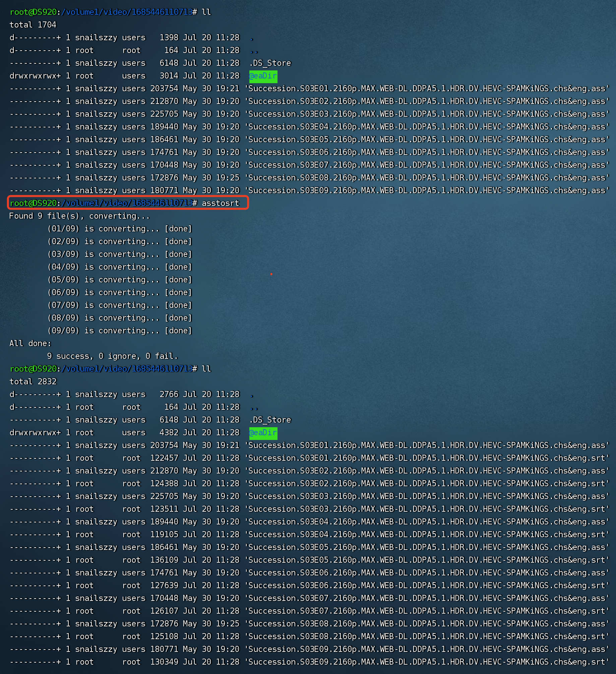616x674 pixels.
Task: Select the @eaDir folder sized 3014
Action: [x=263, y=76]
